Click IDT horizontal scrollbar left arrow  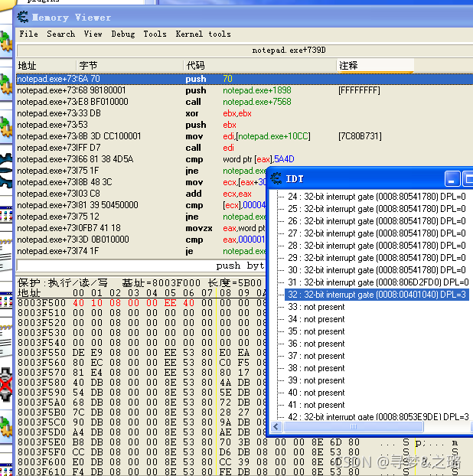276,426
